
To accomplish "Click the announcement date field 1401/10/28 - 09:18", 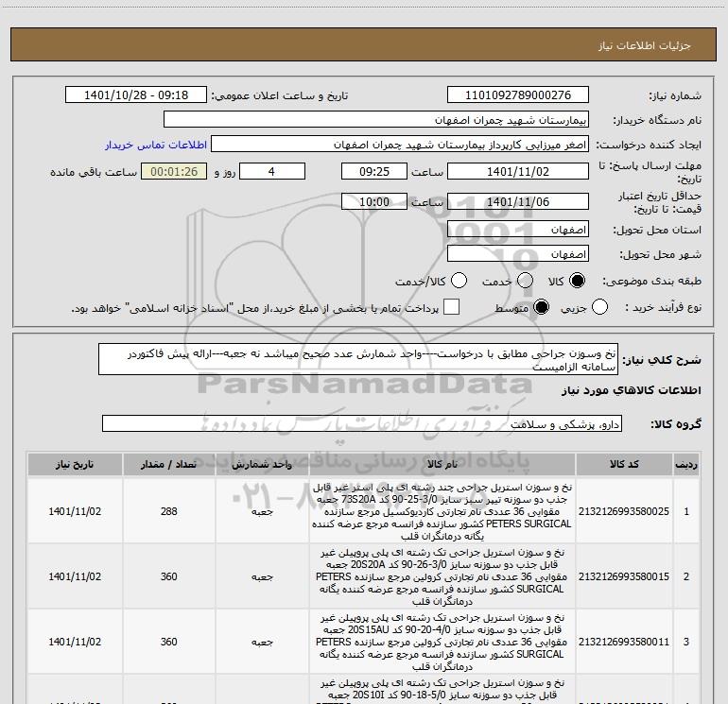I will click(136, 95).
